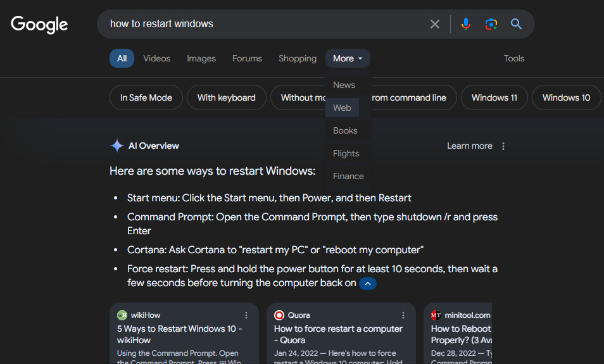Close the More dropdown menu

(348, 58)
